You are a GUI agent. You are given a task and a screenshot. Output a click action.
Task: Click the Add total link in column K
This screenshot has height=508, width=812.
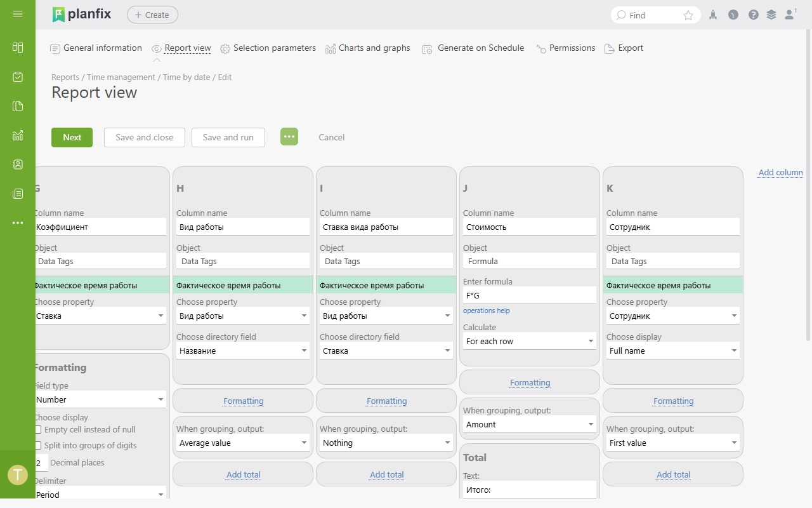point(674,474)
